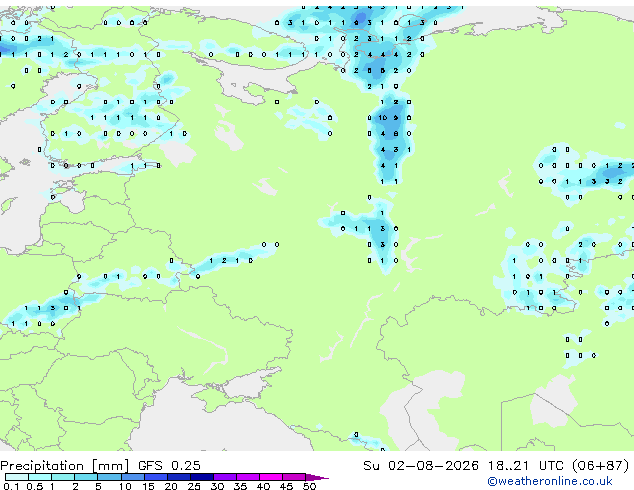
Task: Click the 'GFS 0.25' model label
Action: click(x=169, y=465)
